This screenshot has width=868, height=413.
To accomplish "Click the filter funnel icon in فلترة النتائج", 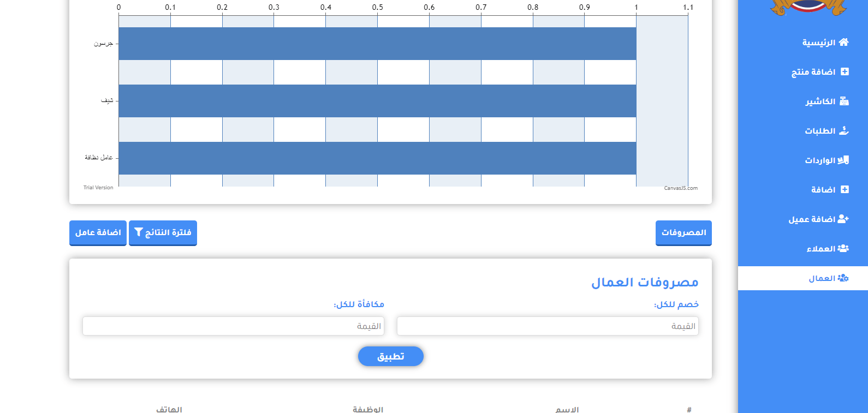I will (x=139, y=232).
